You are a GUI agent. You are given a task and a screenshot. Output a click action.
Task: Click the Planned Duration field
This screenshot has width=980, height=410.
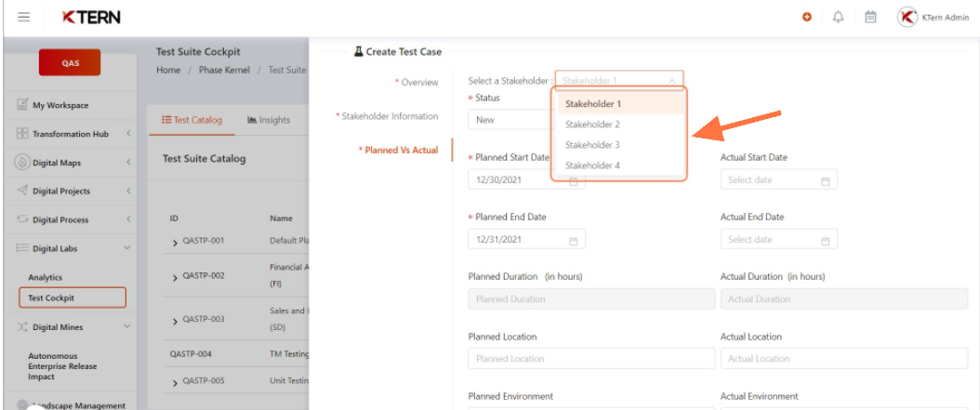(x=591, y=298)
